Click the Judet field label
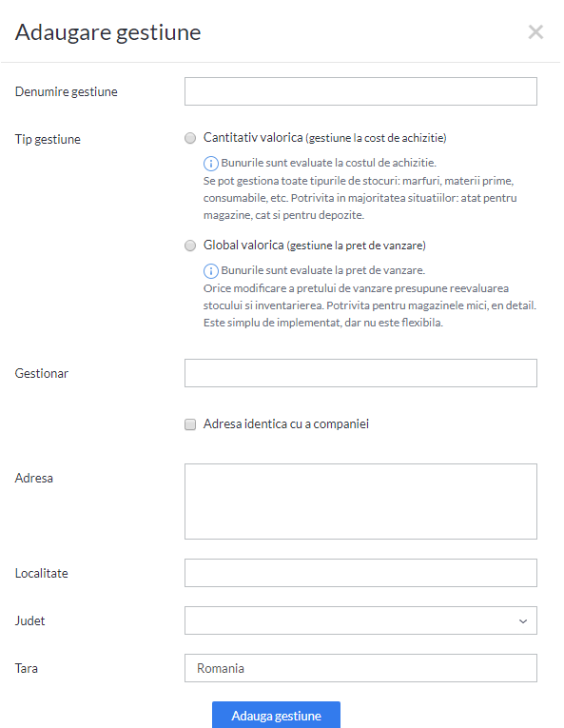This screenshot has height=728, width=564. coord(29,620)
